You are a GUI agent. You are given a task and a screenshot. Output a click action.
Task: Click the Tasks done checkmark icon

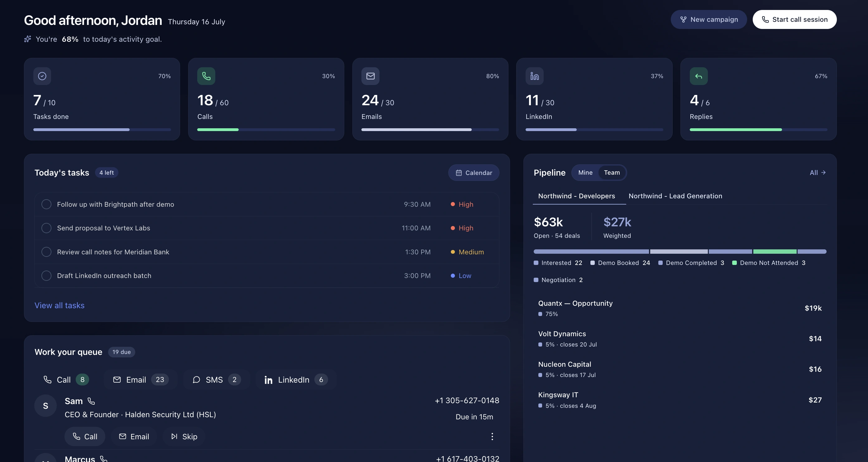pos(42,76)
